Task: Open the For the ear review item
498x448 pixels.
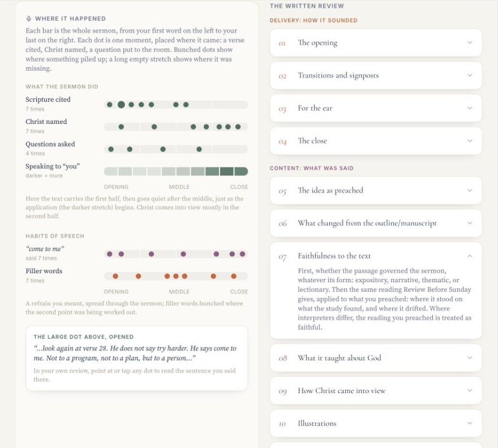Action: [376, 108]
